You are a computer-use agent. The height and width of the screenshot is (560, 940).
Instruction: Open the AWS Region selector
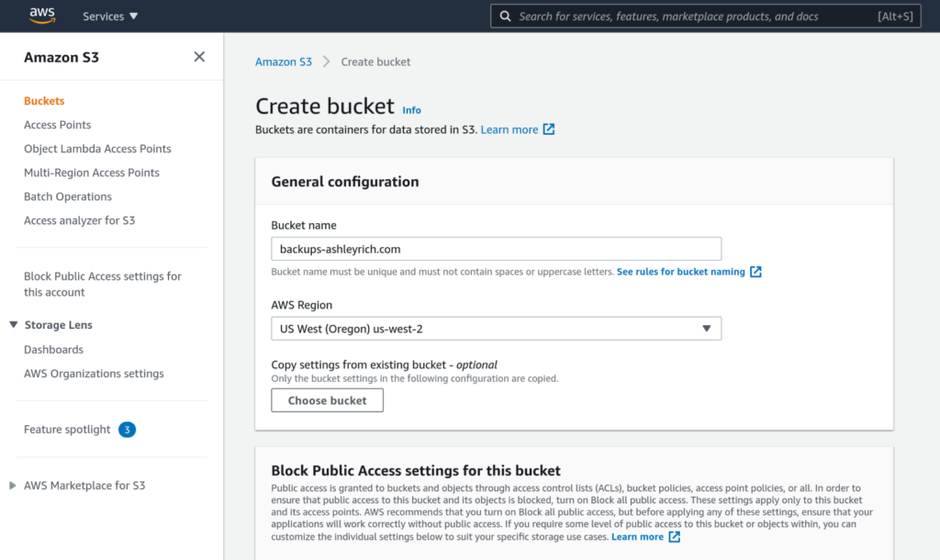(x=496, y=328)
